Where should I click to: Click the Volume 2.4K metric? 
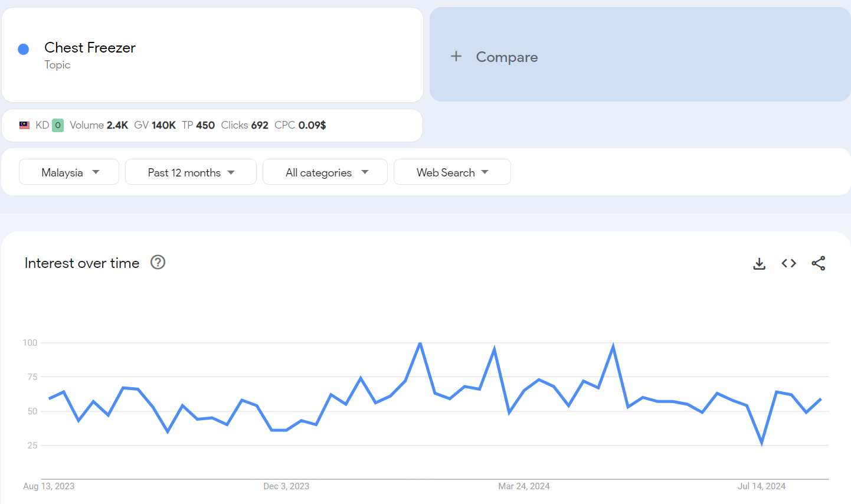[x=99, y=125]
